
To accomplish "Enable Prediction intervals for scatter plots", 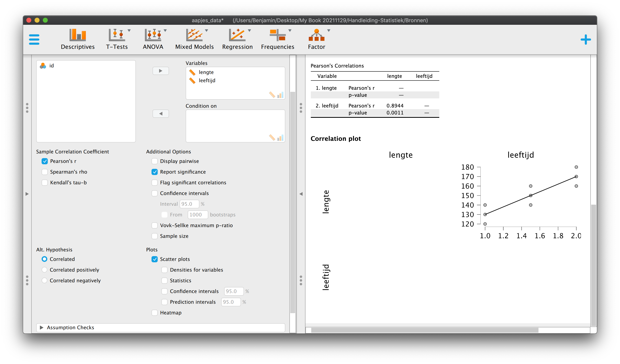I will 164,302.
